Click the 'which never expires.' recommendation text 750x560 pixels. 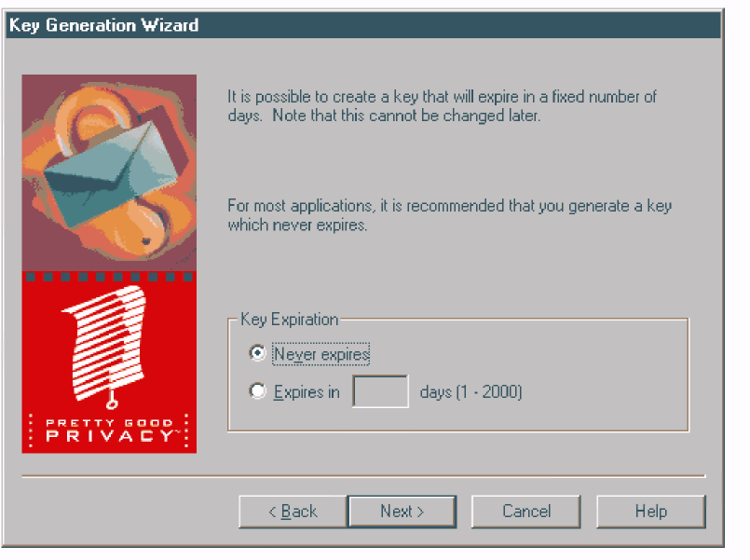point(297,225)
